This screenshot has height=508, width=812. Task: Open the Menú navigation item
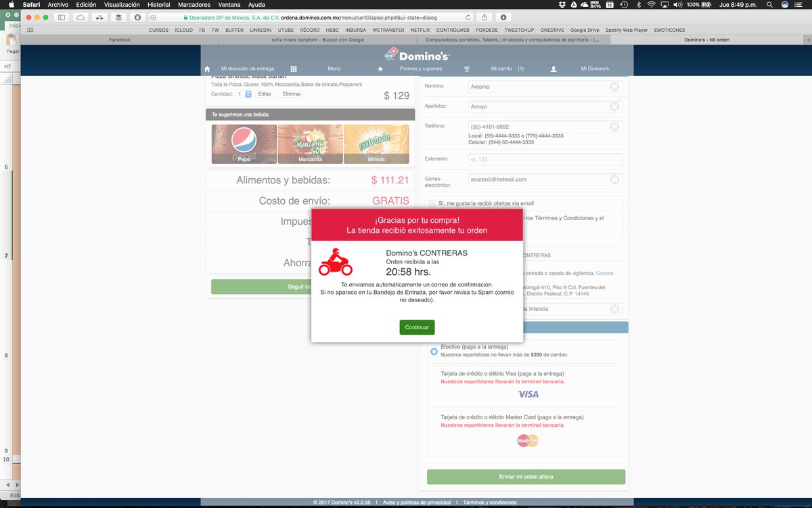coord(334,69)
